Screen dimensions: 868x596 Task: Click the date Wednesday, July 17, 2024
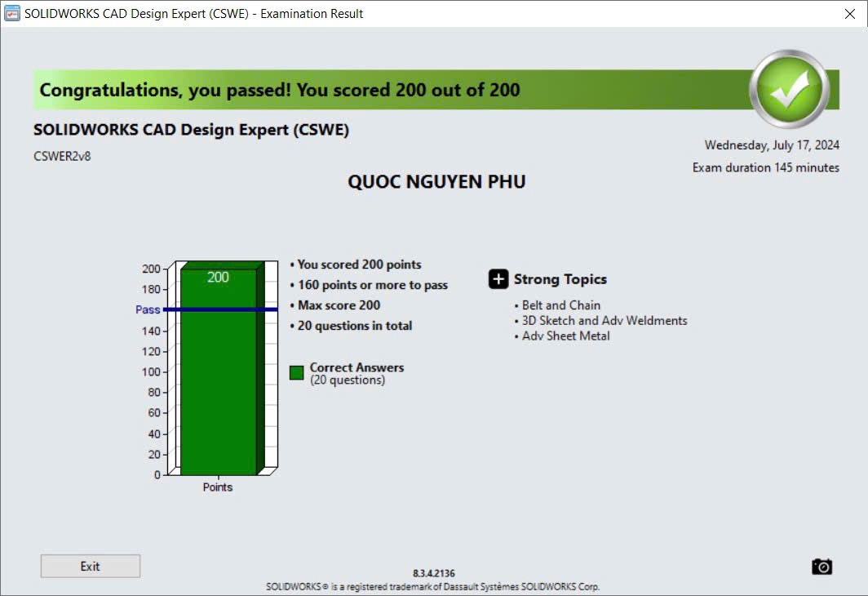point(772,145)
